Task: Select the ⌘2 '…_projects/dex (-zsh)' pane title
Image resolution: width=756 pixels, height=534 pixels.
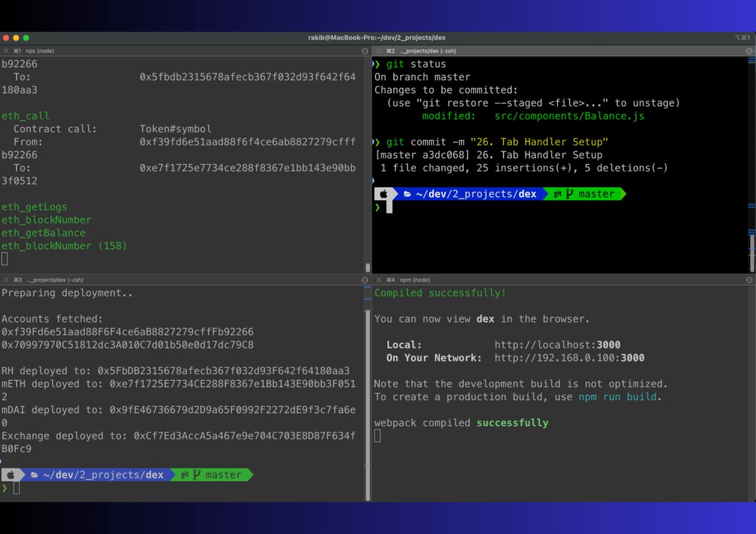Action: 427,50
